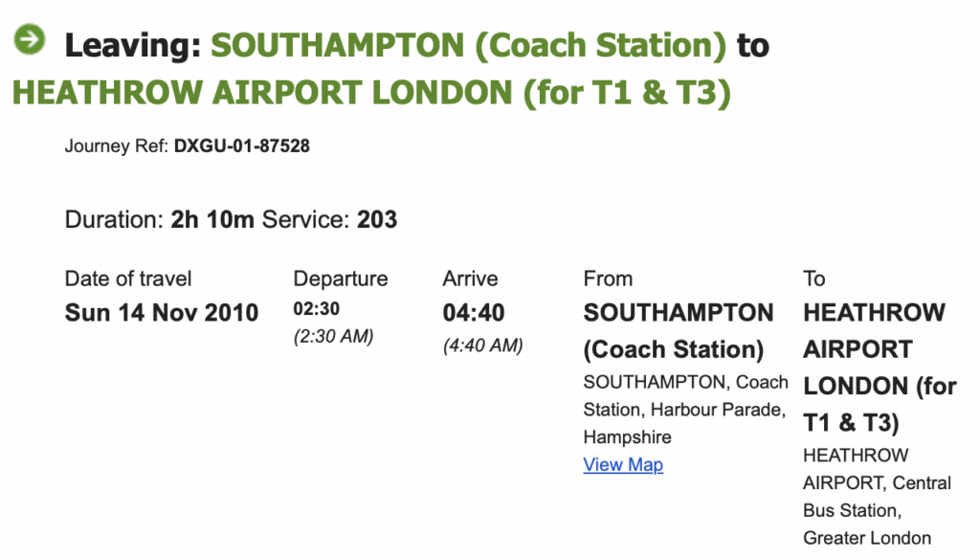Select the date Sun 14 Nov 2010
Image resolution: width=980 pixels, height=558 pixels.
(x=162, y=313)
